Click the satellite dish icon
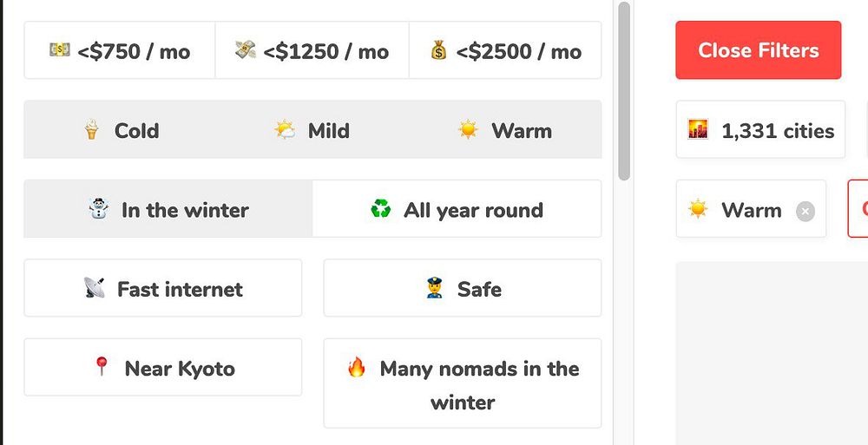The image size is (868, 445). point(94,288)
